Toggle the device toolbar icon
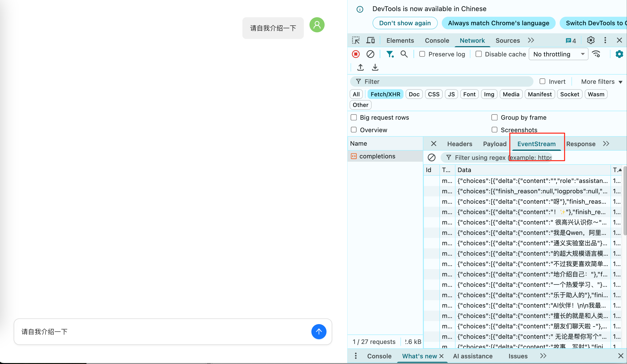Image resolution: width=627 pixels, height=364 pixels. pos(370,40)
